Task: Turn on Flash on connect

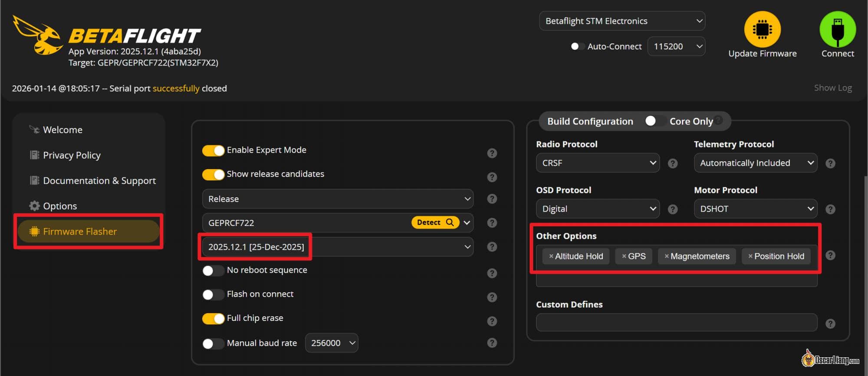Action: [213, 295]
